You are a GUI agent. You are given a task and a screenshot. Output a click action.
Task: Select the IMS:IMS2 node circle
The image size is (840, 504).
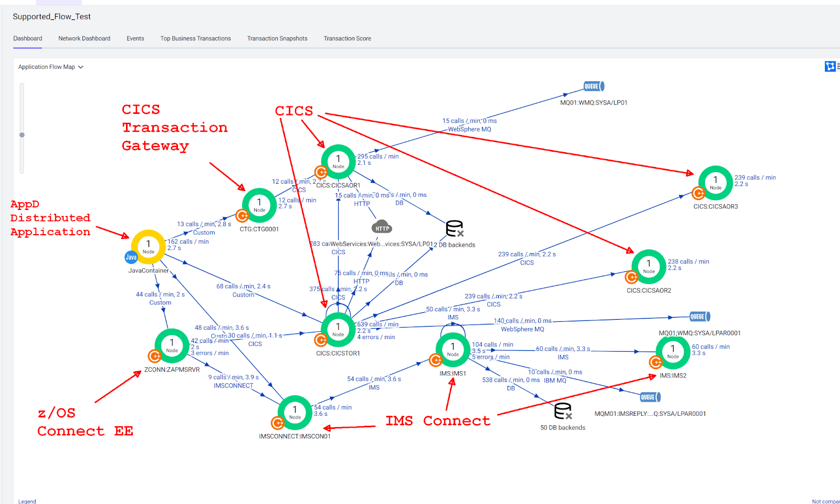point(673,352)
